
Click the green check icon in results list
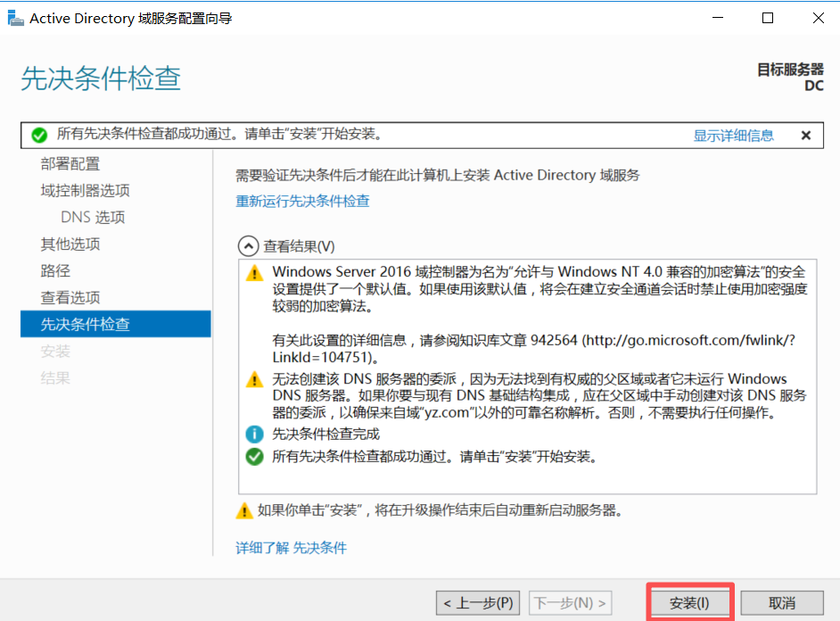[x=254, y=457]
